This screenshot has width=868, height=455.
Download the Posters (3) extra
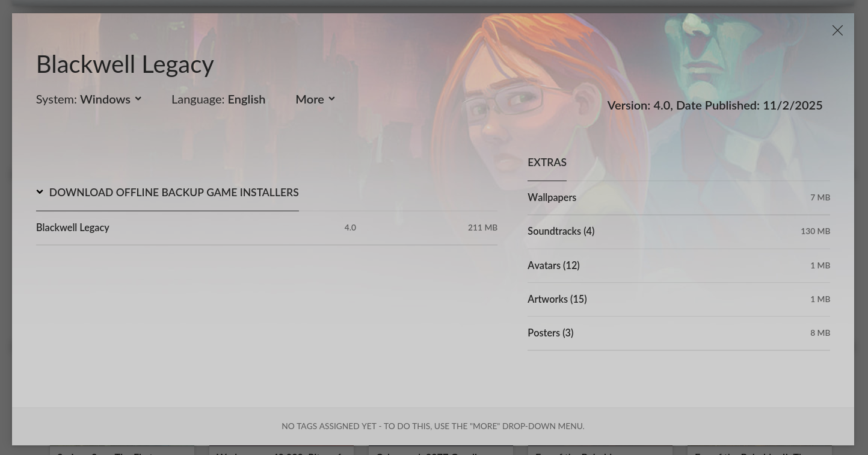679,333
